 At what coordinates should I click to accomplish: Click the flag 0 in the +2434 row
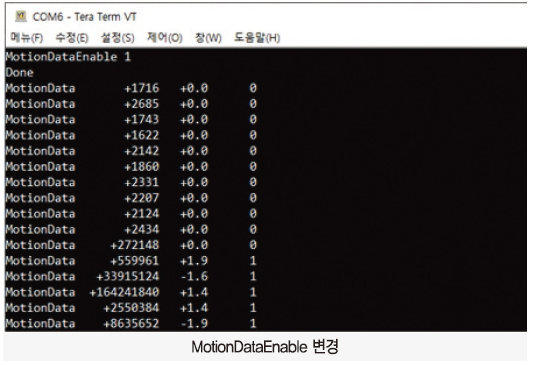coord(253,229)
